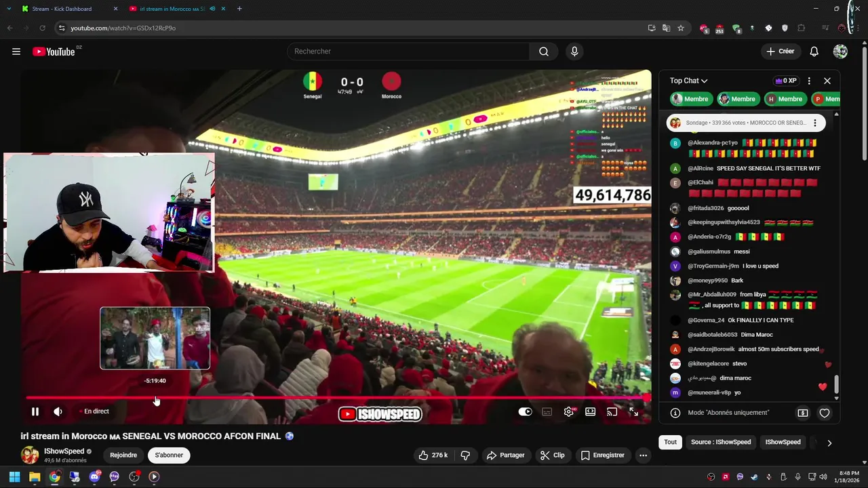Expand the browser tab search dropdown
Viewport: 868px width, 488px height.
pos(9,9)
